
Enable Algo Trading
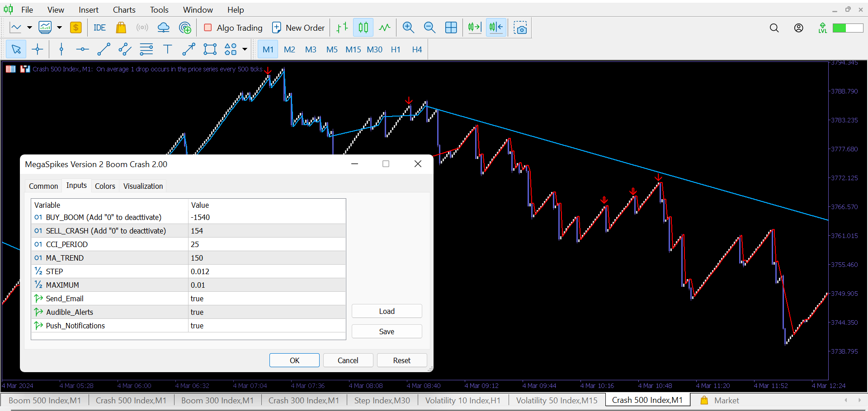[233, 28]
